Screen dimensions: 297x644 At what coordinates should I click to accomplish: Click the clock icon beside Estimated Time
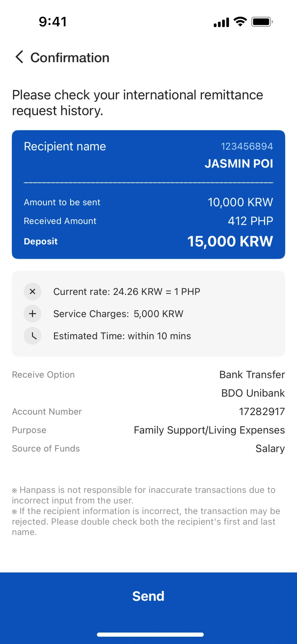33,336
